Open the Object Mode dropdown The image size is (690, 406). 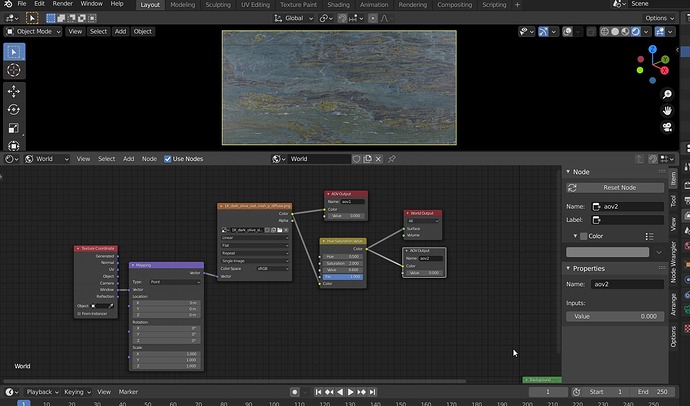33,32
